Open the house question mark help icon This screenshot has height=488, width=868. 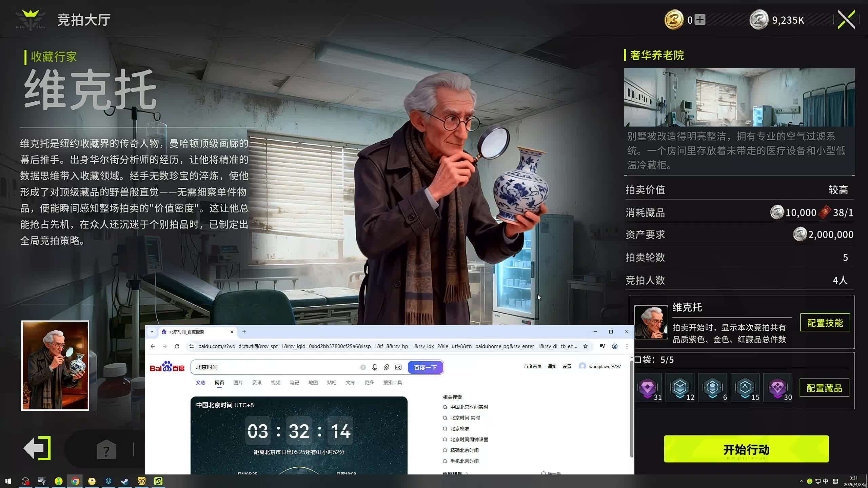click(x=106, y=450)
